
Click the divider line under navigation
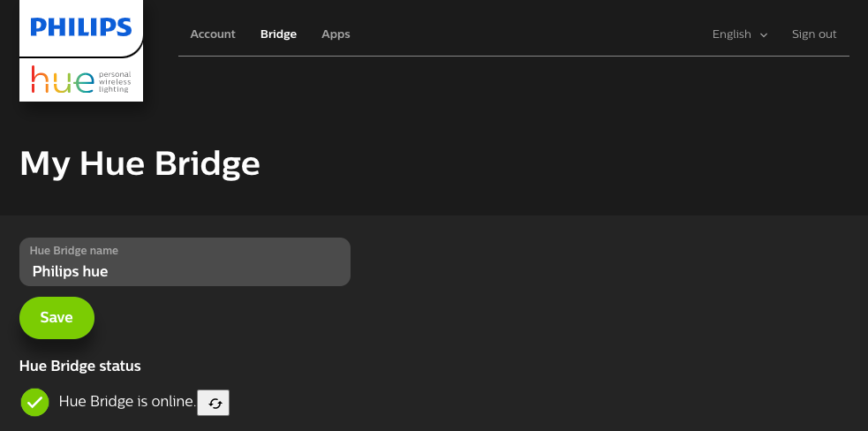click(x=514, y=56)
